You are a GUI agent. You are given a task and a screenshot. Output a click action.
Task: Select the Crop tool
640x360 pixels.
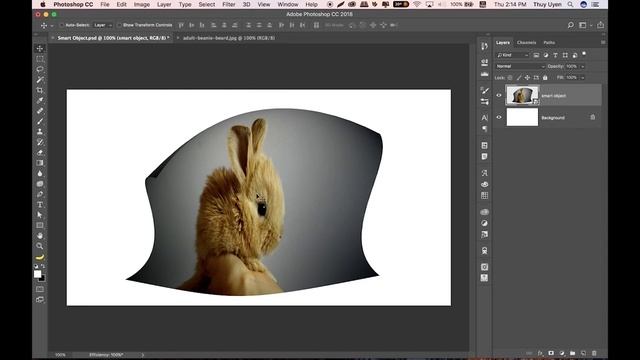click(x=40, y=90)
